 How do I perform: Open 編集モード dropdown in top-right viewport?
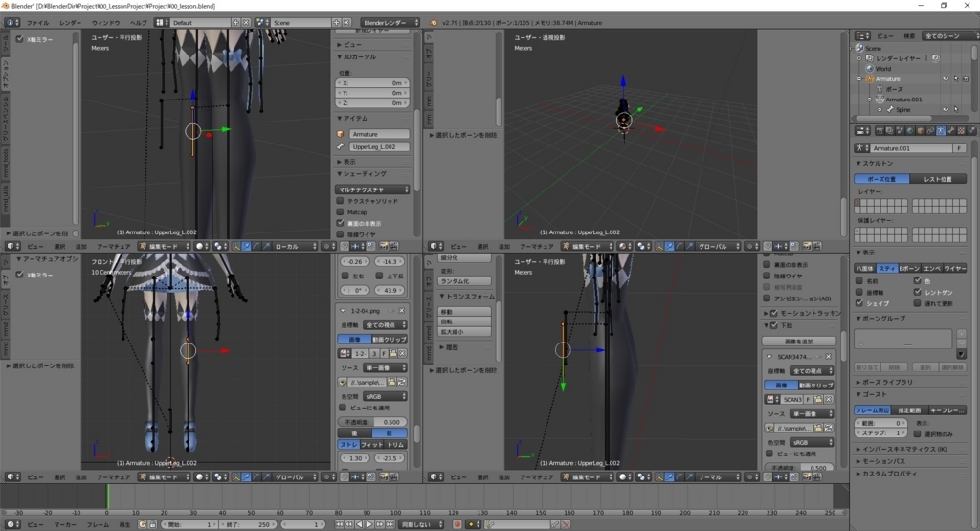tap(587, 246)
